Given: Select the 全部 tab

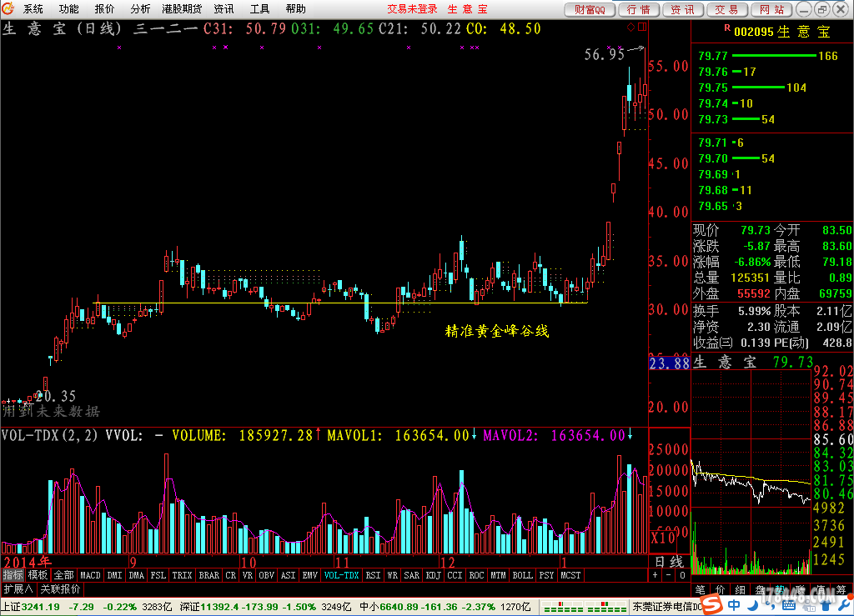Looking at the screenshot, I should (63, 575).
